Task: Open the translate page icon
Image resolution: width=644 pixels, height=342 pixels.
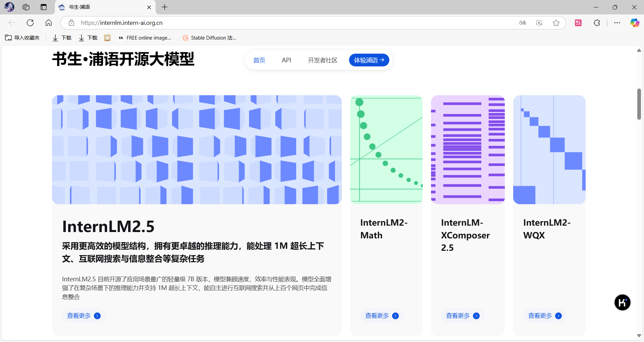Action: click(x=523, y=23)
